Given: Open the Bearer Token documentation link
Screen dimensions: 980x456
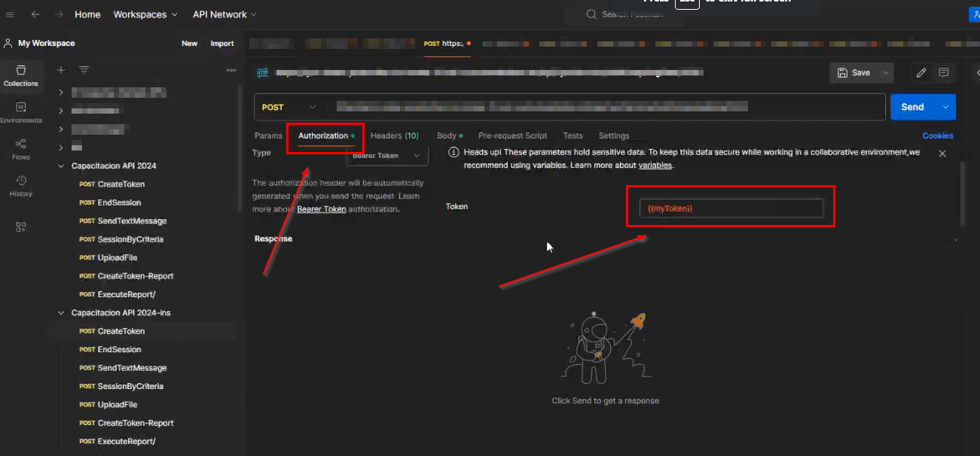Looking at the screenshot, I should (x=322, y=208).
